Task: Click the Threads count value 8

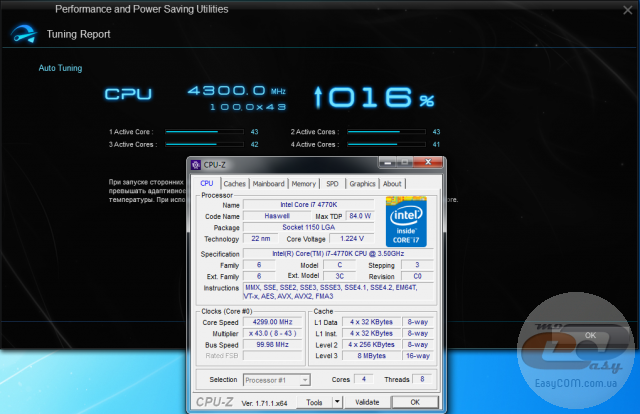Action: (x=422, y=379)
